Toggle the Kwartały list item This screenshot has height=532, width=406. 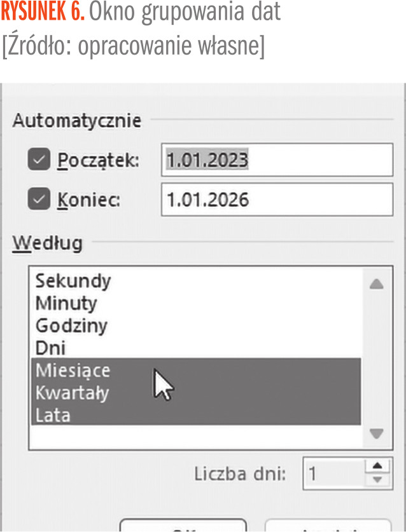pos(73,393)
